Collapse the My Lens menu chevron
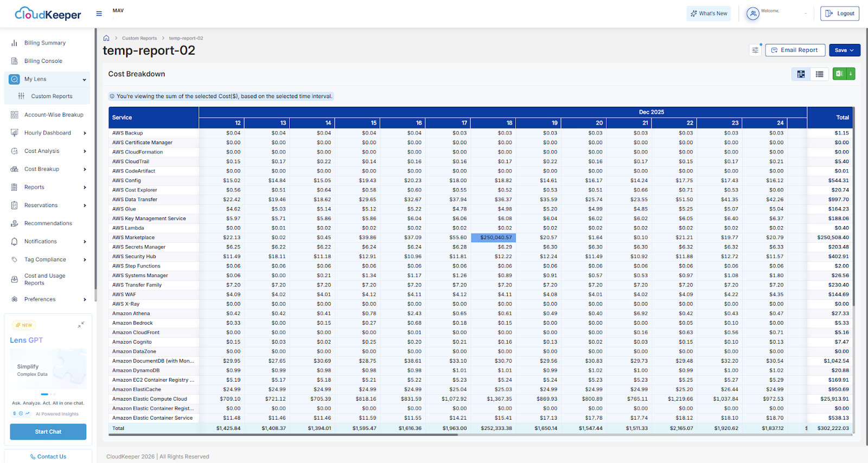 (x=84, y=80)
